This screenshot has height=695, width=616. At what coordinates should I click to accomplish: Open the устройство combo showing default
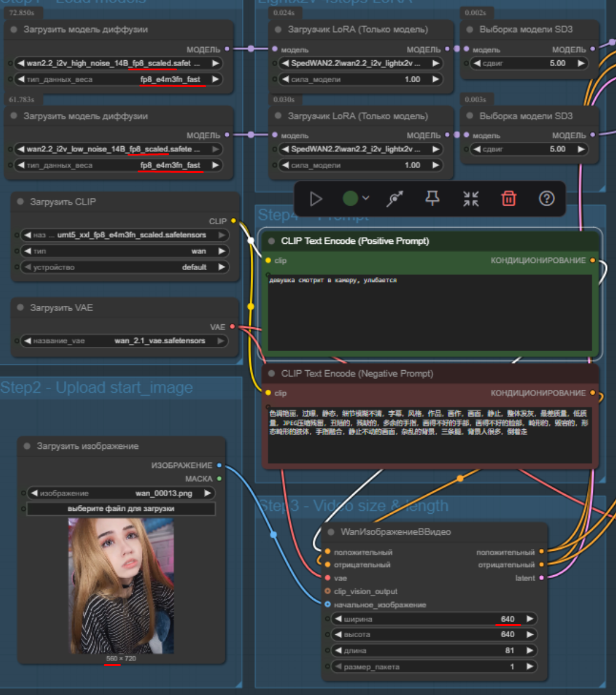pyautogui.click(x=125, y=267)
